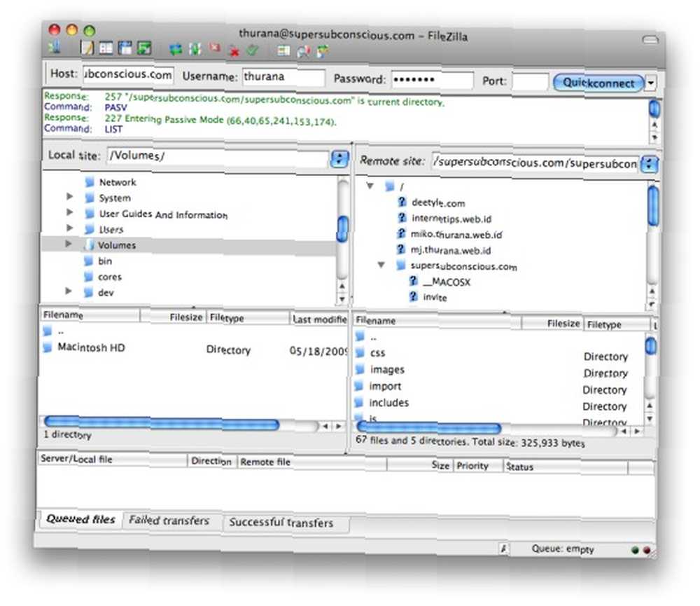Click the includes folder icon in remote list
The width and height of the screenshot is (700, 606).
[358, 402]
